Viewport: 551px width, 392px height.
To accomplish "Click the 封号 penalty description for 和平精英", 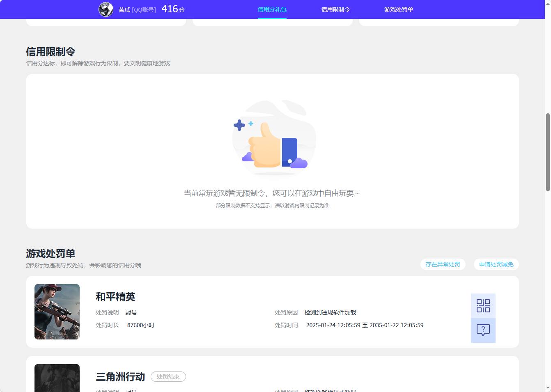I will pyautogui.click(x=131, y=312).
